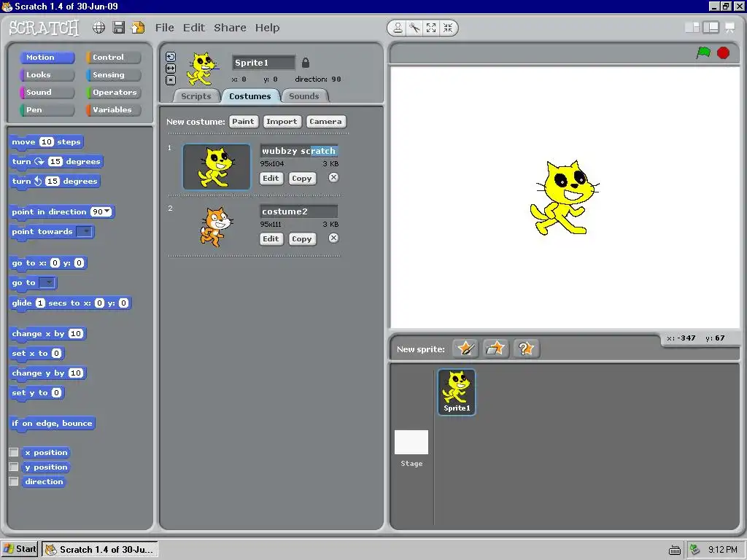
Task: Select Sprite1 in the sprite list
Action: point(457,392)
